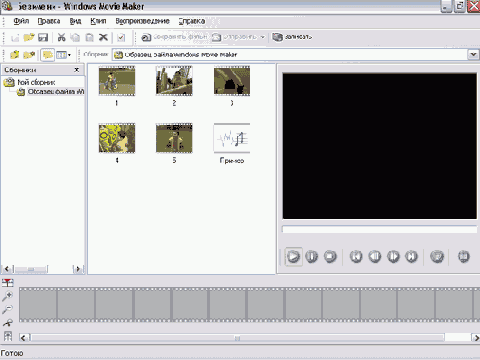Click the zoom out magnifier beside timeline
Screen dimensions: 480x360
[7, 309]
